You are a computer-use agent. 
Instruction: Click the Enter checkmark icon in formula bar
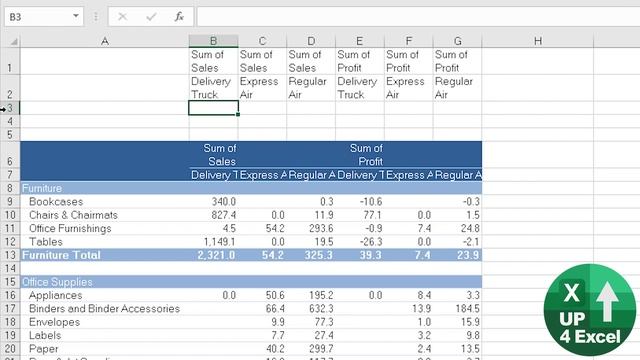(x=151, y=17)
